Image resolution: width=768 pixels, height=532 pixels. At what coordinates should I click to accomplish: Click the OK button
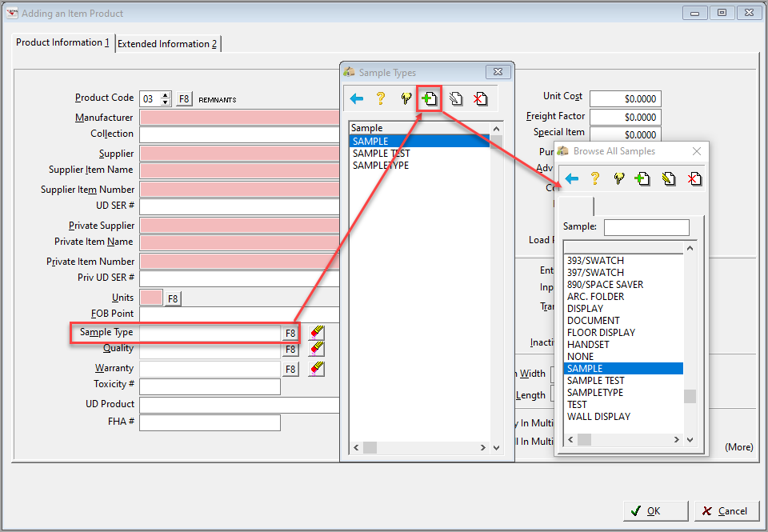tap(655, 510)
